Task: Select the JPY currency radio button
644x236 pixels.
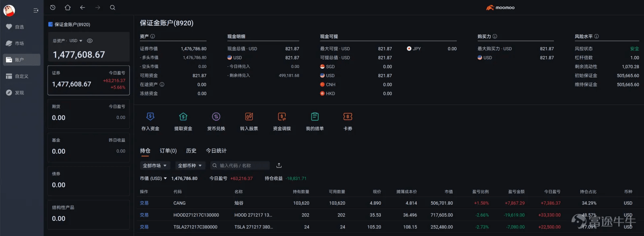Action: (x=409, y=49)
